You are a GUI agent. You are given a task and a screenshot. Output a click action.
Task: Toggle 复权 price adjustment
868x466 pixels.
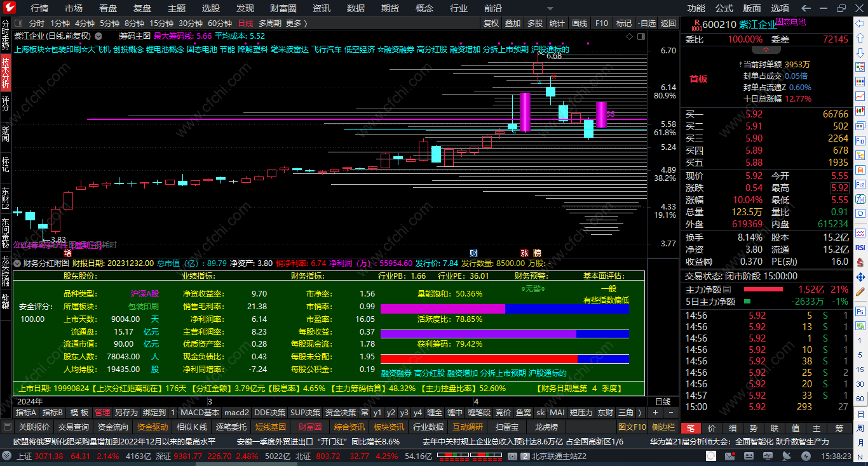pos(491,23)
